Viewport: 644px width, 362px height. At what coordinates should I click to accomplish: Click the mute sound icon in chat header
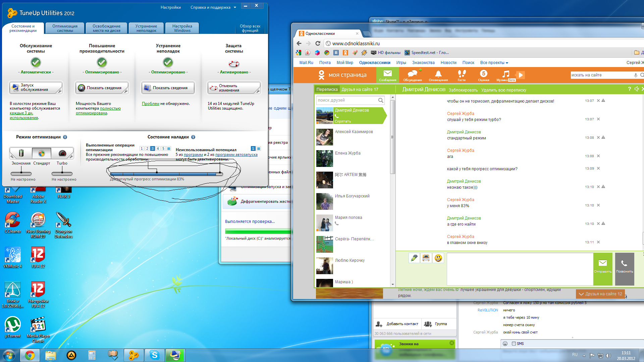point(637,89)
